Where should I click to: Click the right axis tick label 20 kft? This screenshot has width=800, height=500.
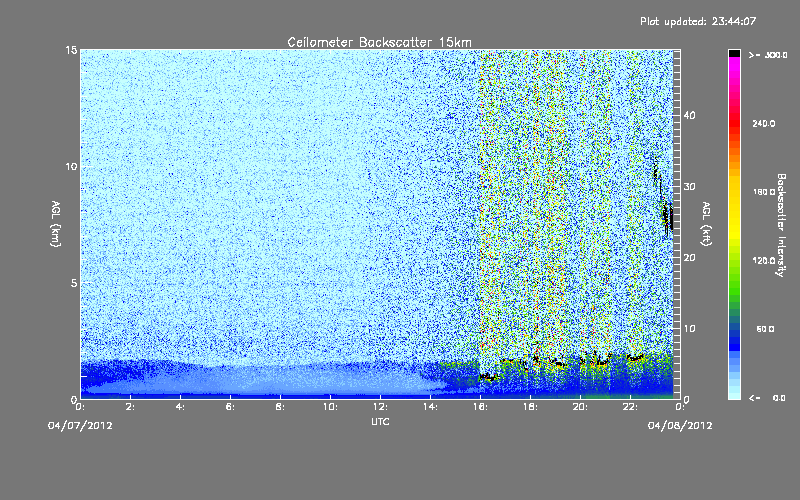[689, 257]
